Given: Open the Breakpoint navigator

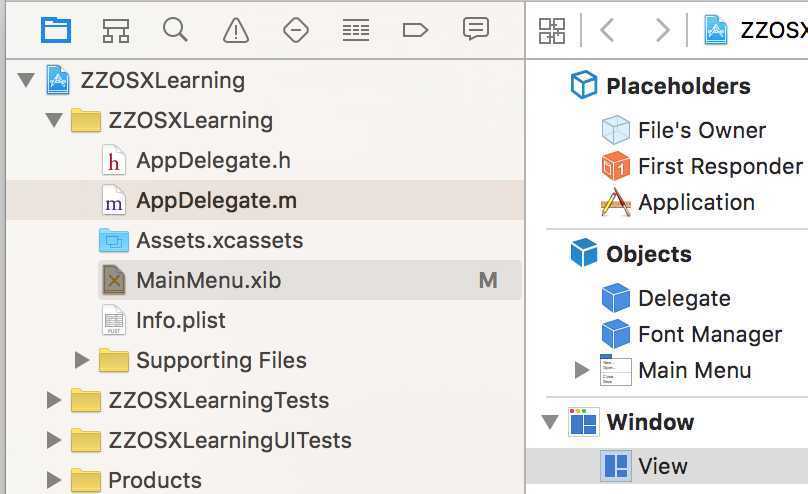Looking at the screenshot, I should coord(415,30).
